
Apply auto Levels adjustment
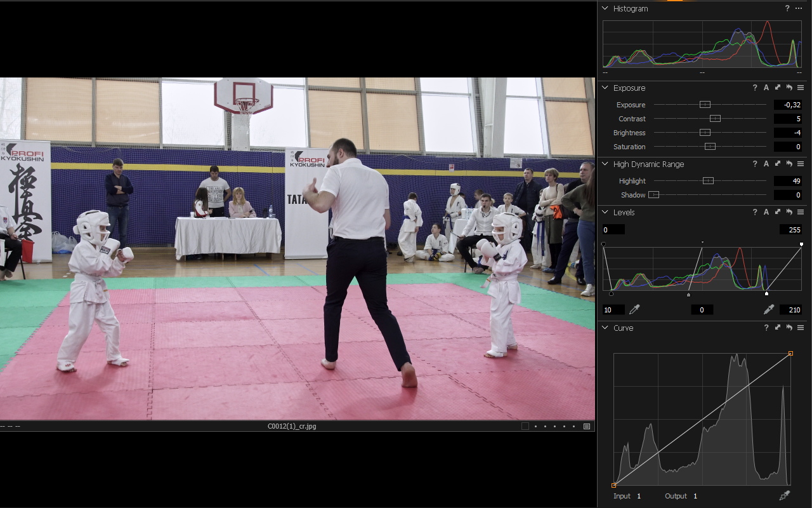click(x=766, y=212)
